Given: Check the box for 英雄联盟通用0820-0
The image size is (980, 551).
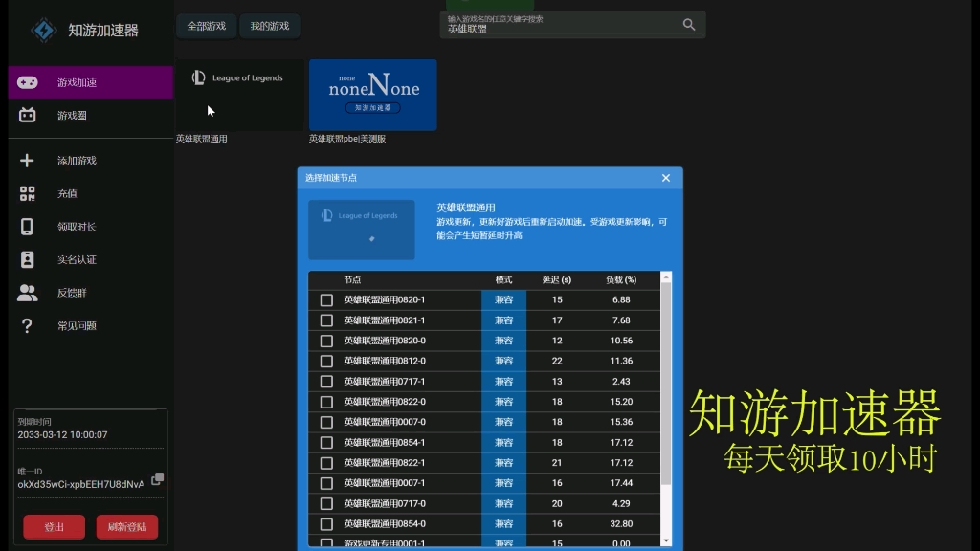Looking at the screenshot, I should [326, 342].
